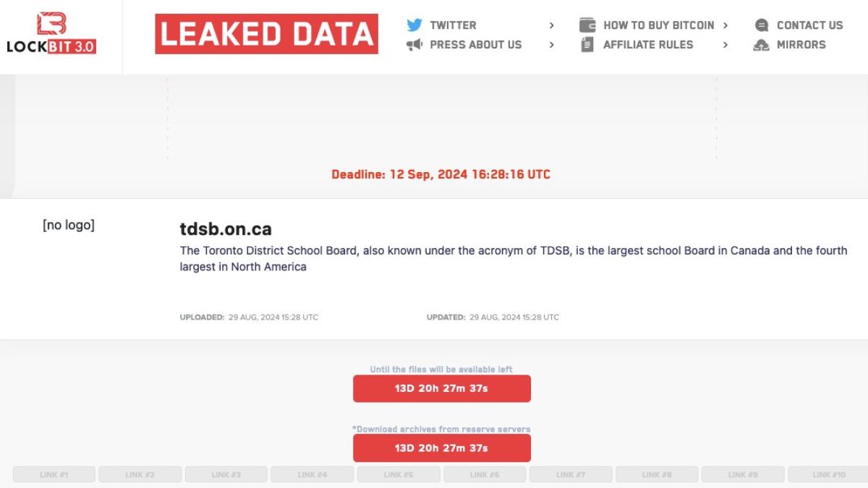Click the document Affiliate Rules icon
The image size is (868, 488).
[x=587, y=45]
